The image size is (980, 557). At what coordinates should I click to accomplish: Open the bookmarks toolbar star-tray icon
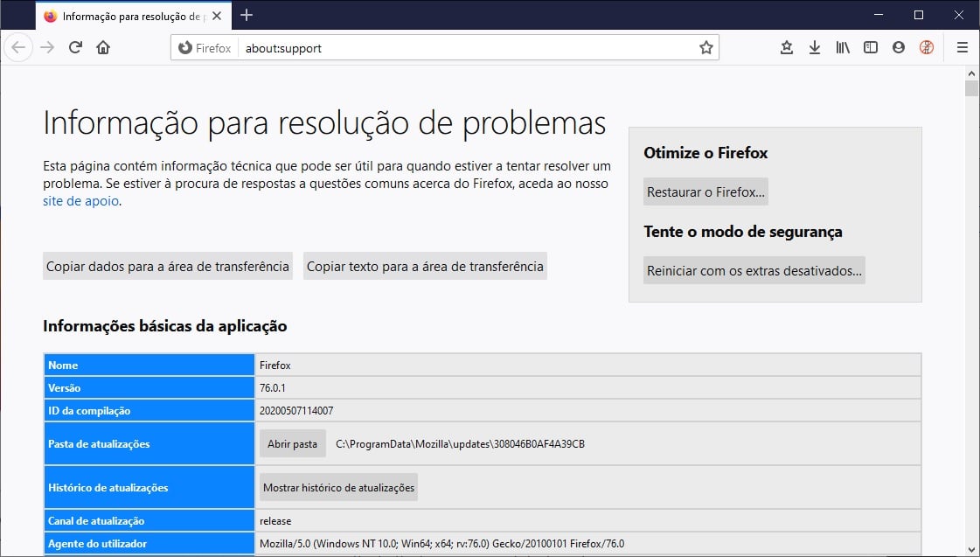tap(786, 47)
